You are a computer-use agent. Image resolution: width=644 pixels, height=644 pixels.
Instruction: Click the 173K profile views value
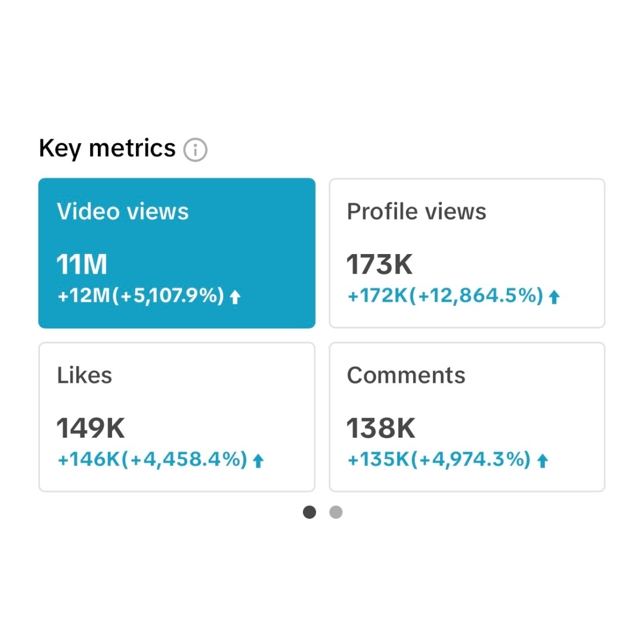[x=380, y=264]
